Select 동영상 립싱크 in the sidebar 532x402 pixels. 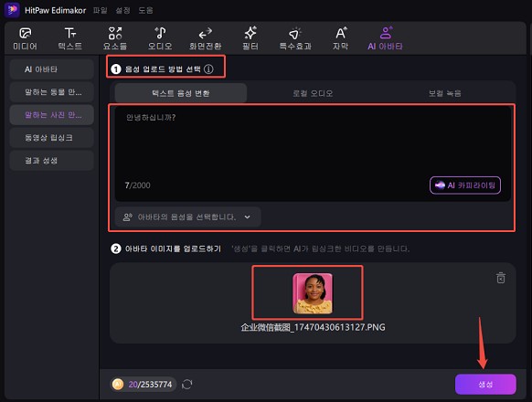click(x=51, y=138)
